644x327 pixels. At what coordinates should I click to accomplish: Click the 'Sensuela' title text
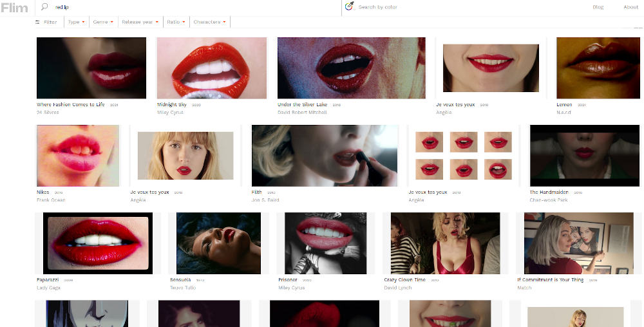(x=180, y=280)
